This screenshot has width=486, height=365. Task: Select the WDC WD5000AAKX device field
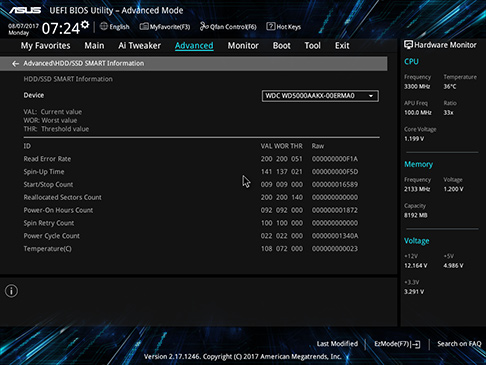point(320,96)
